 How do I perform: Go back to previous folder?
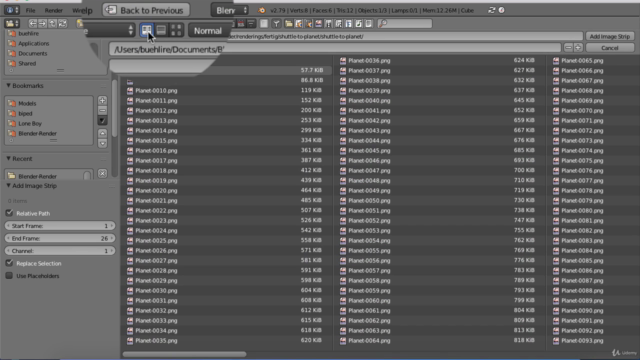(x=33, y=24)
